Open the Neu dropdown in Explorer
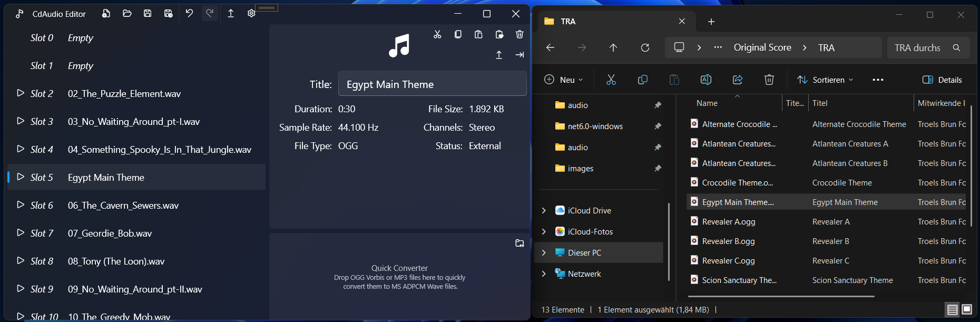 click(x=563, y=80)
